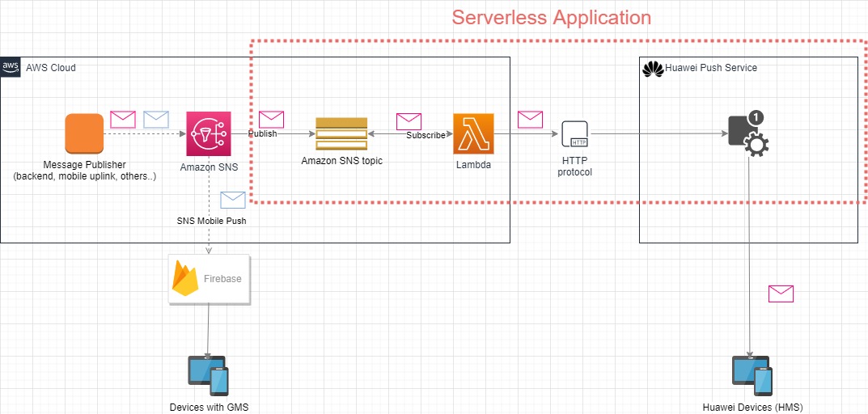Screen dimensions: 868x414
Task: Select the Huawei Devices (HMS) icon
Action: point(752,376)
